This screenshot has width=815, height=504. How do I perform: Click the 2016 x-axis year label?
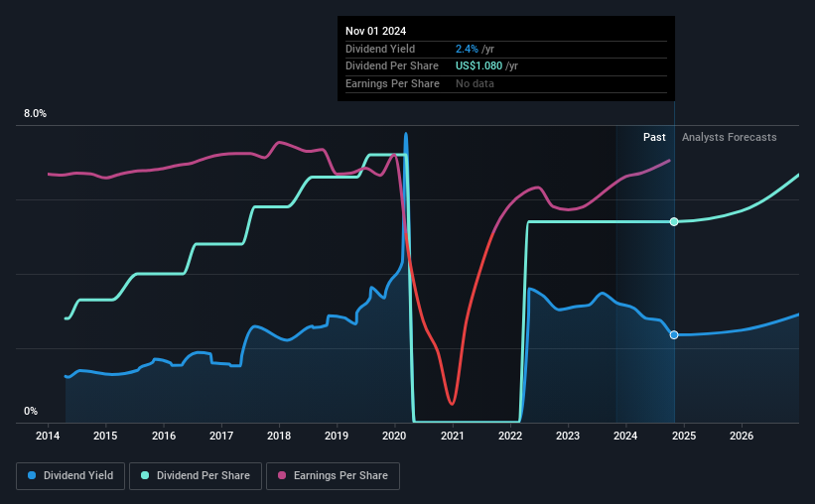[x=164, y=436]
